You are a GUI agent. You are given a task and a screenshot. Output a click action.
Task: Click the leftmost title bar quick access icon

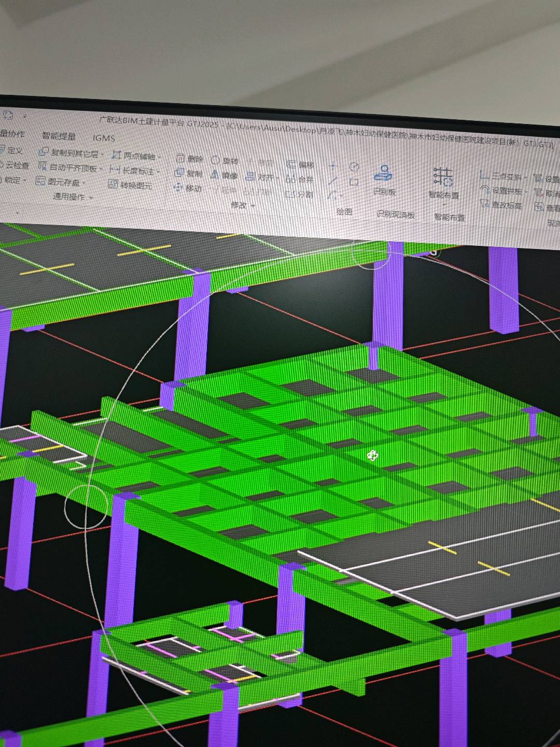pyautogui.click(x=8, y=115)
